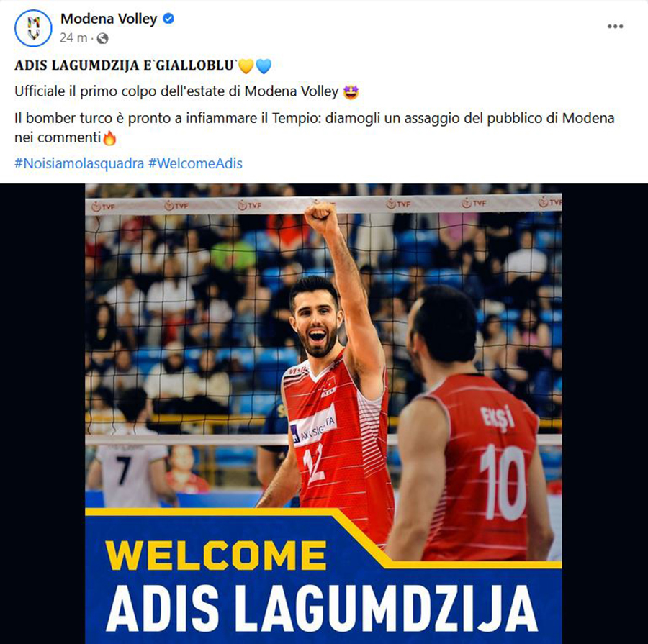
Task: Click the yellow WELCOME banner text
Action: (216, 555)
